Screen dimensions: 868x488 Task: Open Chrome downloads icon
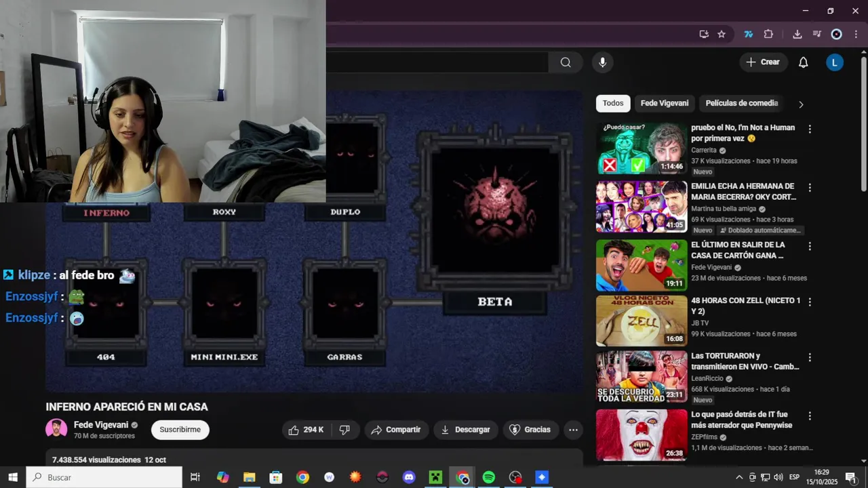(x=797, y=35)
